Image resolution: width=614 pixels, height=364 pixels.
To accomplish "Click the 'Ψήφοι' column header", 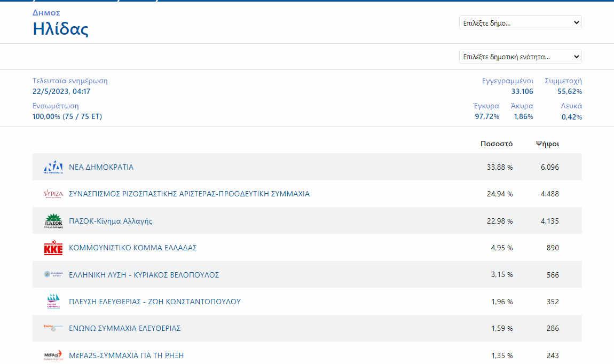I will [x=548, y=144].
